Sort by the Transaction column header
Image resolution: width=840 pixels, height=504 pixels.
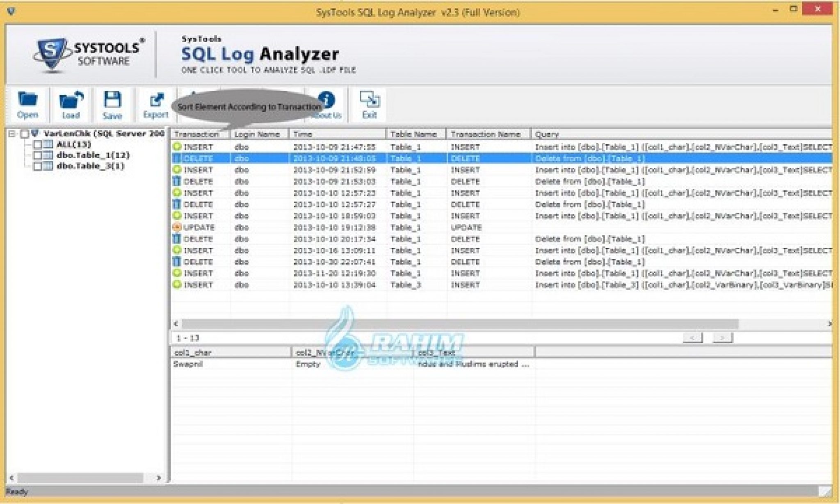(x=196, y=135)
